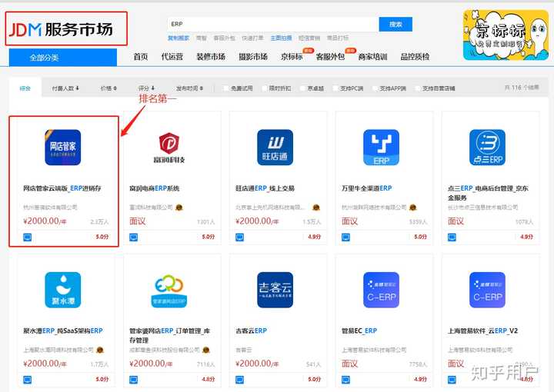Open the 装修市场 navigation item
Viewport: 554px width, 392px height.
[x=211, y=57]
